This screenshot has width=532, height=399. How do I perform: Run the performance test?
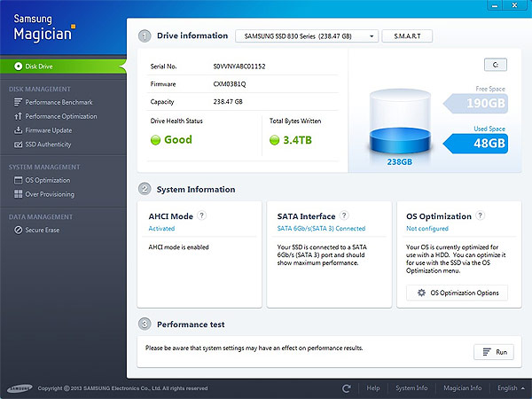pos(494,352)
